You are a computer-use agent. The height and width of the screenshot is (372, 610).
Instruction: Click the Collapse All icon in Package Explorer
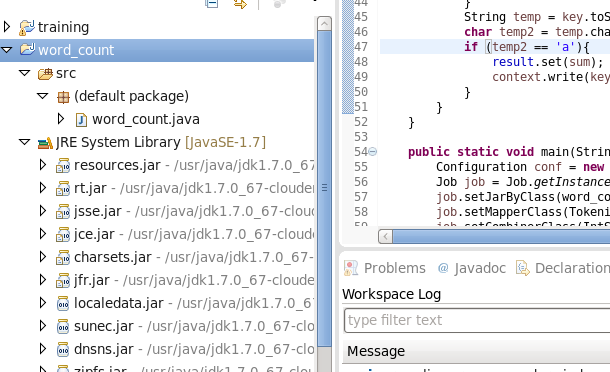pyautogui.click(x=212, y=4)
